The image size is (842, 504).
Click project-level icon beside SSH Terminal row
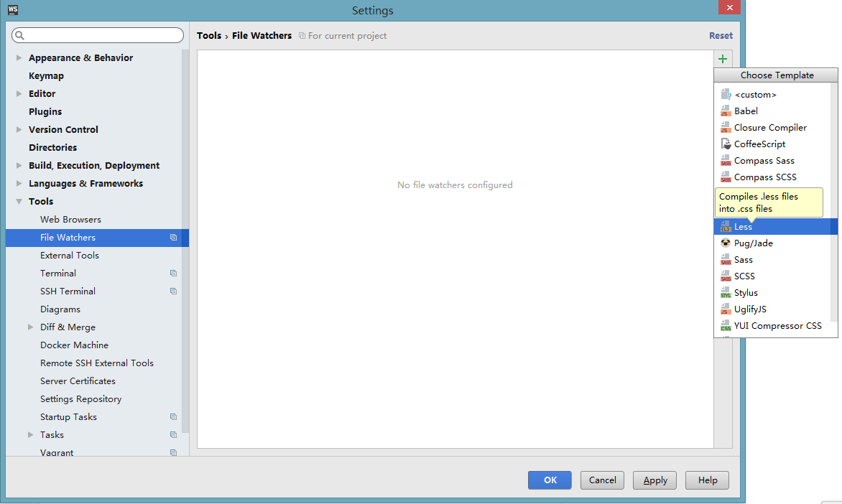173,291
